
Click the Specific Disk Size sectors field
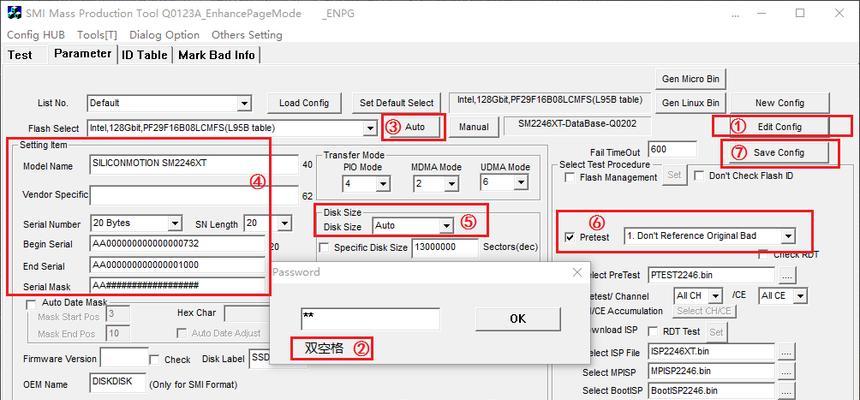tap(444, 247)
